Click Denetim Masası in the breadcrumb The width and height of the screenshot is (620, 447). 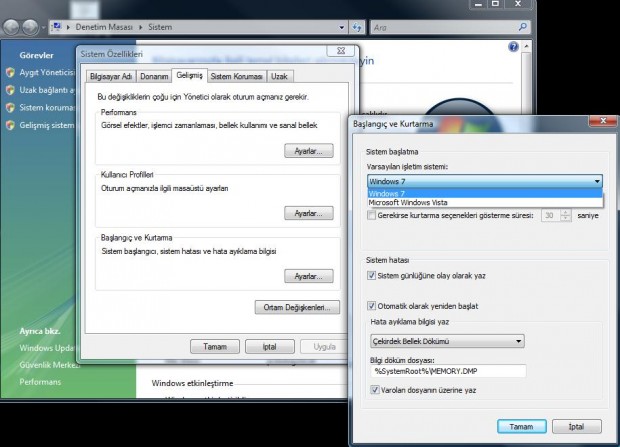coord(104,27)
